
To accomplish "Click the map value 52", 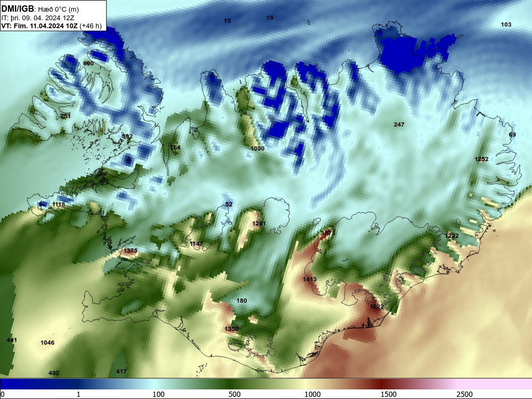I will click(x=229, y=204).
